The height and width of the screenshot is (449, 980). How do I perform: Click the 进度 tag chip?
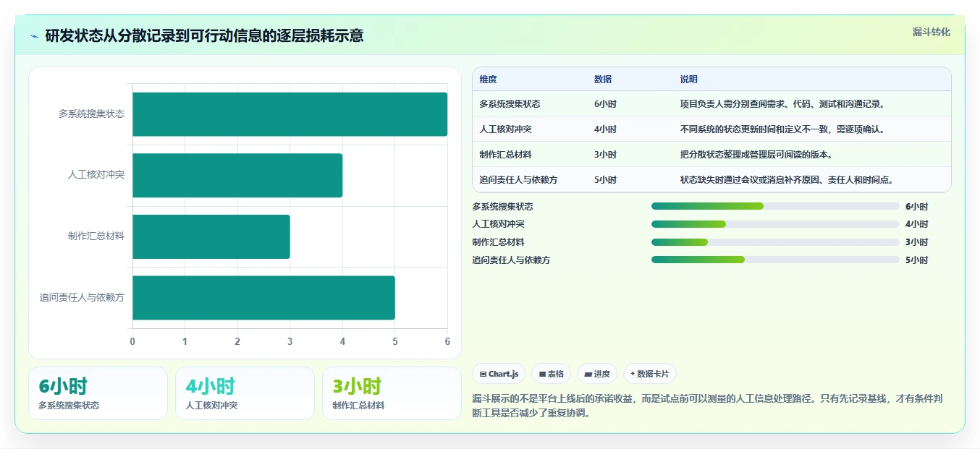point(597,374)
